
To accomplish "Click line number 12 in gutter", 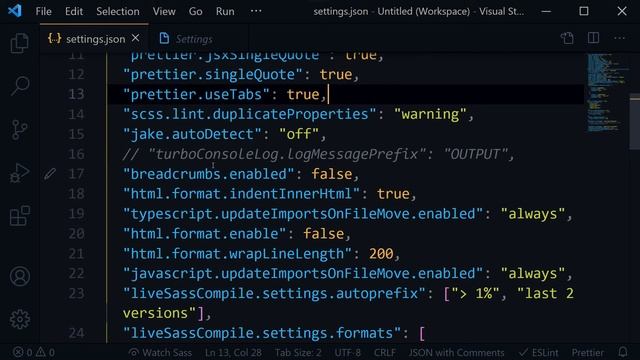I will [76, 75].
